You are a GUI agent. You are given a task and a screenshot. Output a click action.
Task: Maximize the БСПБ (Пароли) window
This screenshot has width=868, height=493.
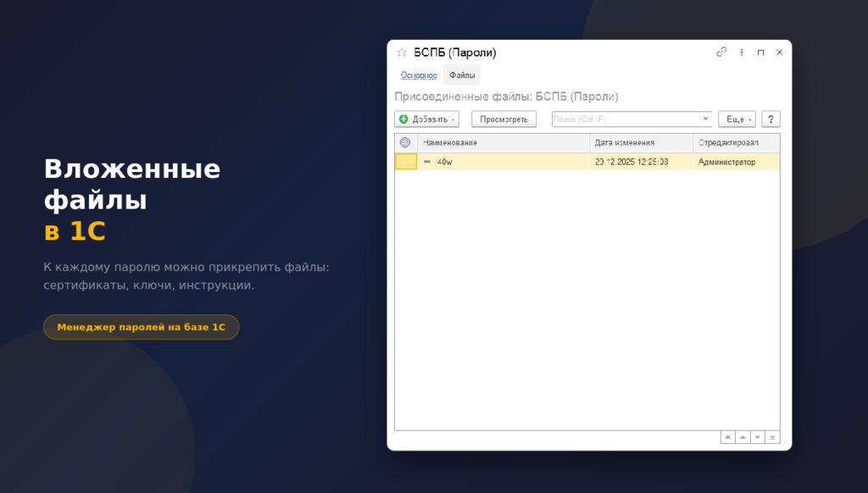tap(760, 52)
